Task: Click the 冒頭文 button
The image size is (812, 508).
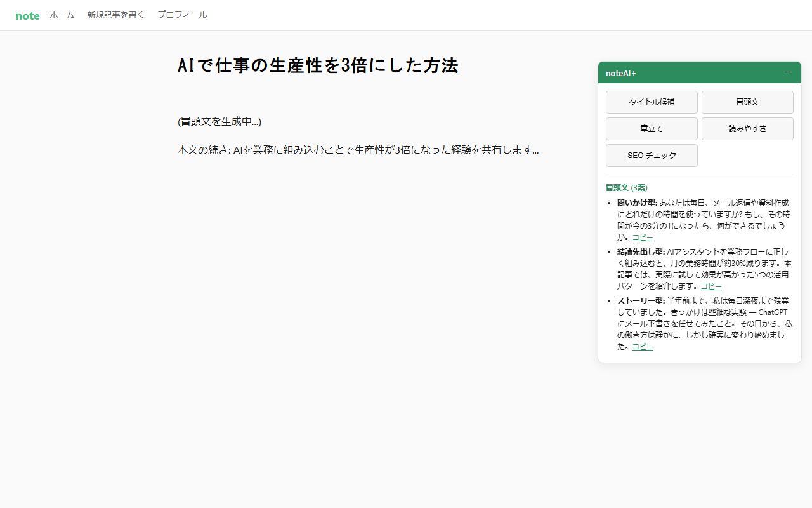Action: pyautogui.click(x=747, y=102)
